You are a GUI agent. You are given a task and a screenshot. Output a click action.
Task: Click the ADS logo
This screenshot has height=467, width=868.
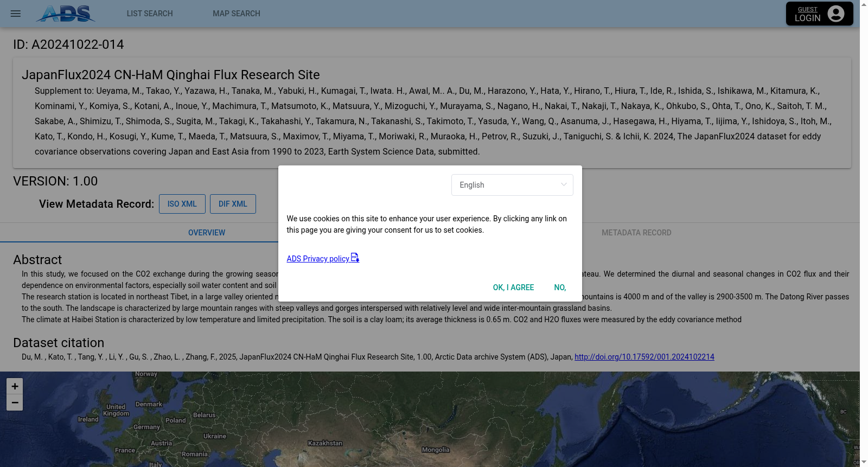coord(66,14)
